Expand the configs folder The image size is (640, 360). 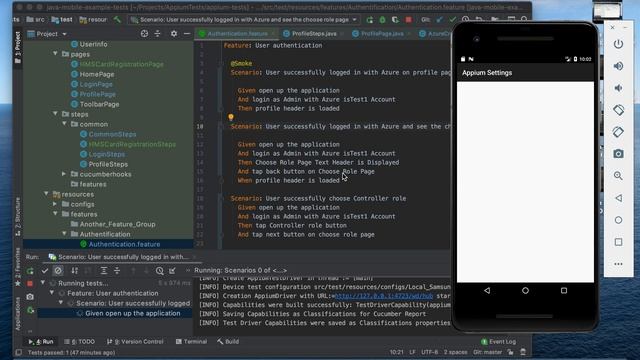click(x=55, y=204)
